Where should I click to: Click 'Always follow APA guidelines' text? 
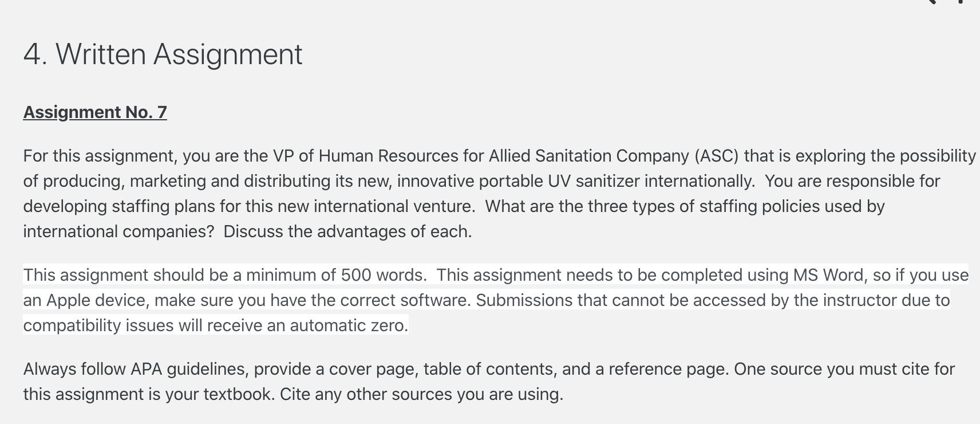coord(135,369)
